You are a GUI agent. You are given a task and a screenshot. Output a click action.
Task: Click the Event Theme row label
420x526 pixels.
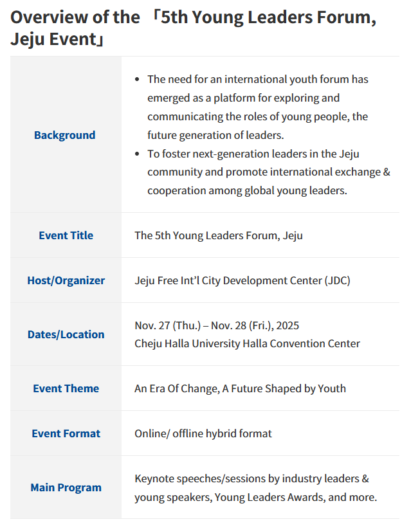[x=66, y=388]
